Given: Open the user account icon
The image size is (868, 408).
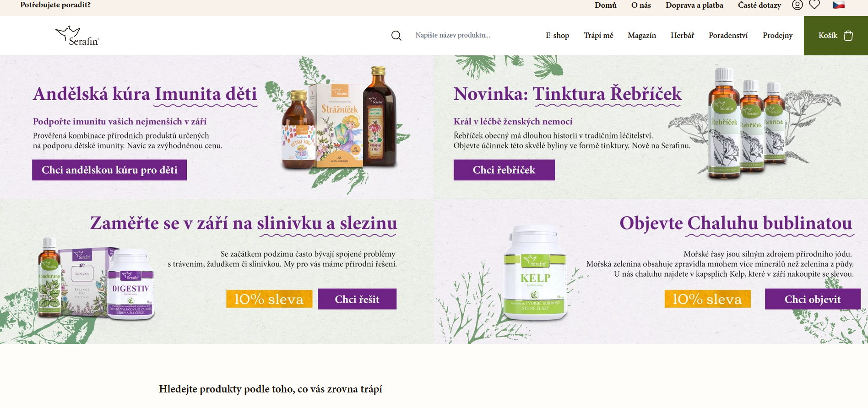Looking at the screenshot, I should point(797,5).
